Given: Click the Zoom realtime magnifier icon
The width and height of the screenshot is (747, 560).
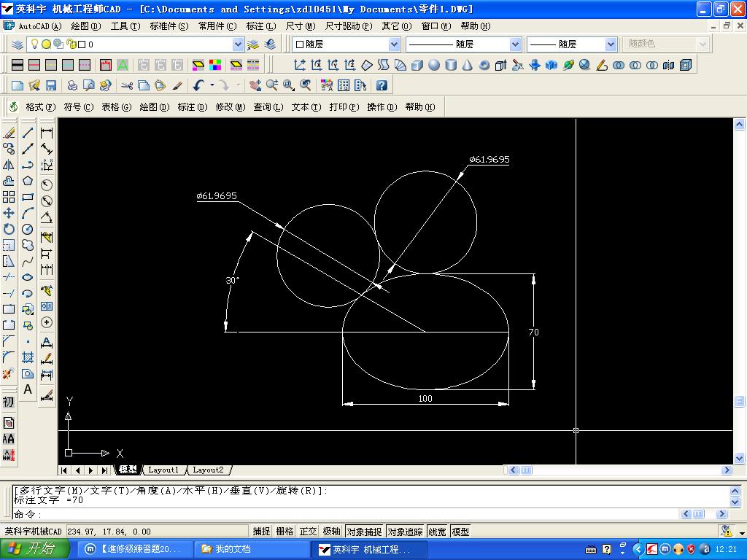Looking at the screenshot, I should pyautogui.click(x=272, y=85).
